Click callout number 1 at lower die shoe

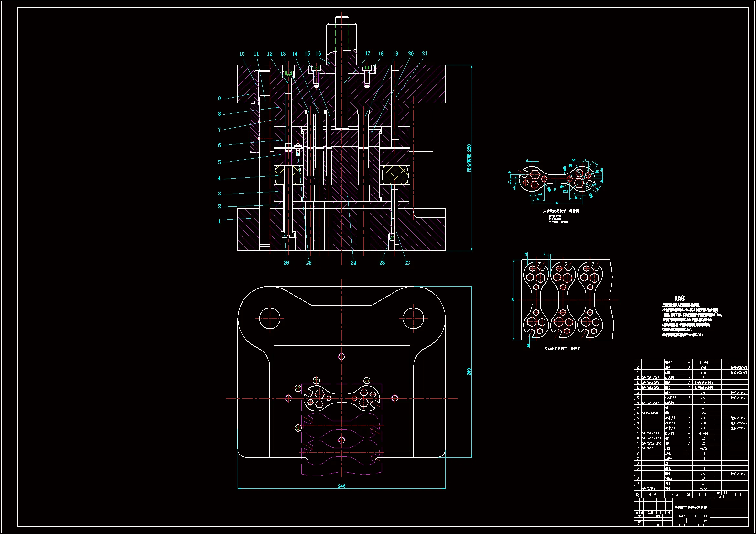[219, 221]
